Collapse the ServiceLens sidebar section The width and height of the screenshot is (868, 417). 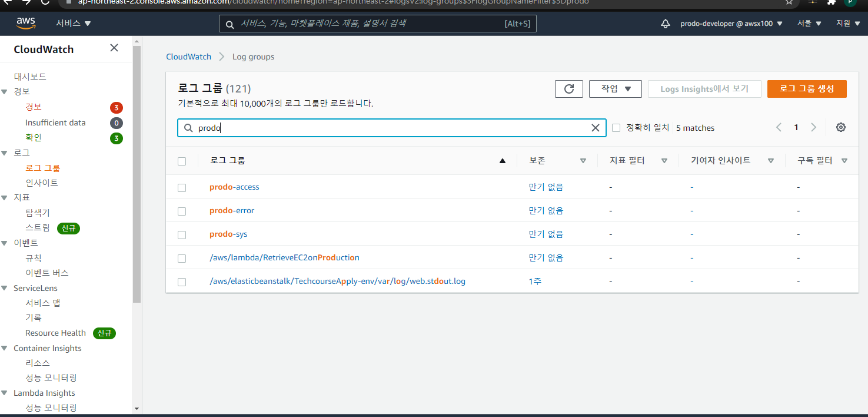click(x=5, y=289)
